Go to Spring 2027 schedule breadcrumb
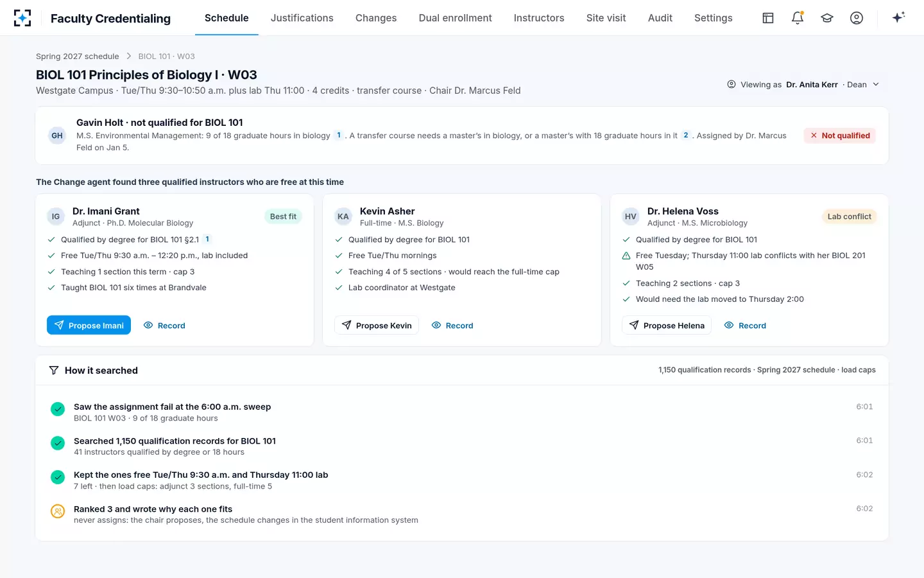Viewport: 924px width, 578px height. coord(78,57)
